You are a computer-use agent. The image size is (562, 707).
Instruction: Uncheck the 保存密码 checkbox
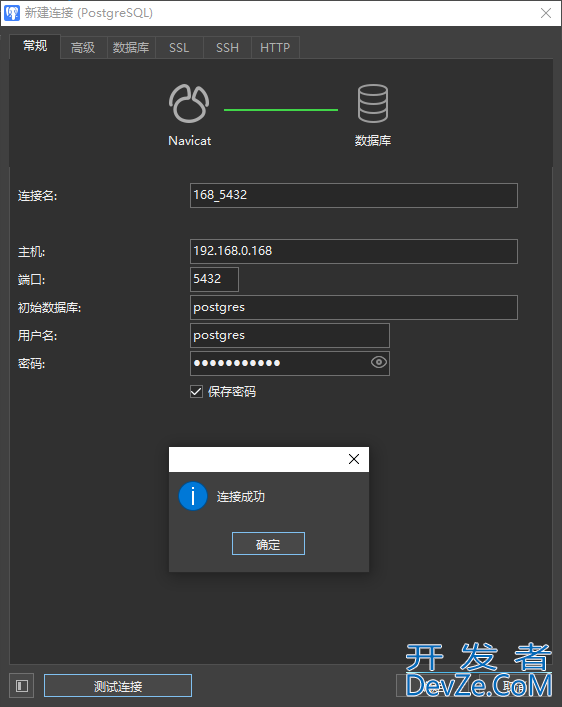[x=196, y=391]
